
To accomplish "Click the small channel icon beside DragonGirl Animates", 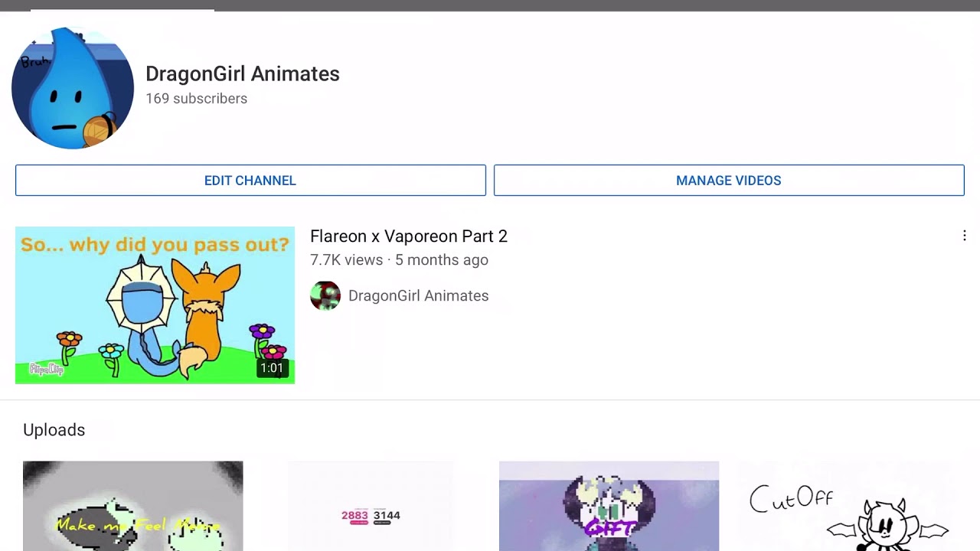I will pos(325,295).
